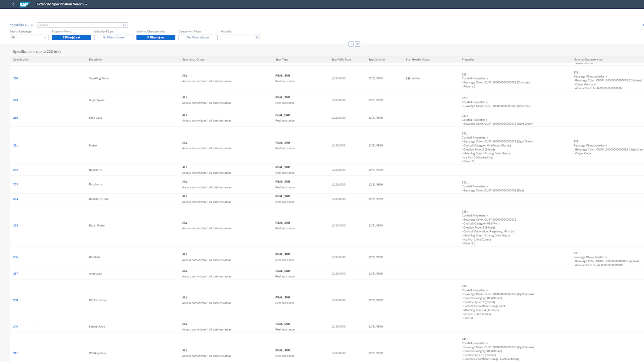Screen dimensions: 644x362
Task: Select the 'Angostura' description cell
Action: coord(95,274)
